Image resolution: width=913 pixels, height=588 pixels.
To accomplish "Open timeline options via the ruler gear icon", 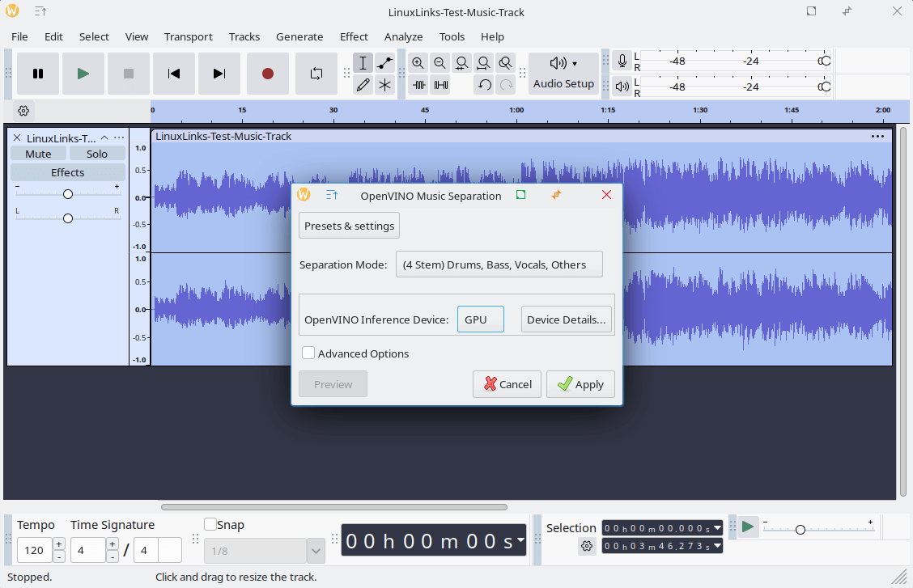I will tap(23, 111).
